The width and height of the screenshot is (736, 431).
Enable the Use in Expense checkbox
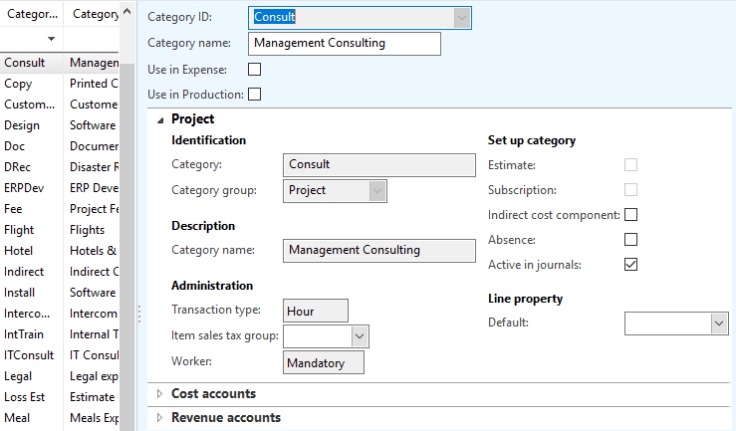pos(254,69)
